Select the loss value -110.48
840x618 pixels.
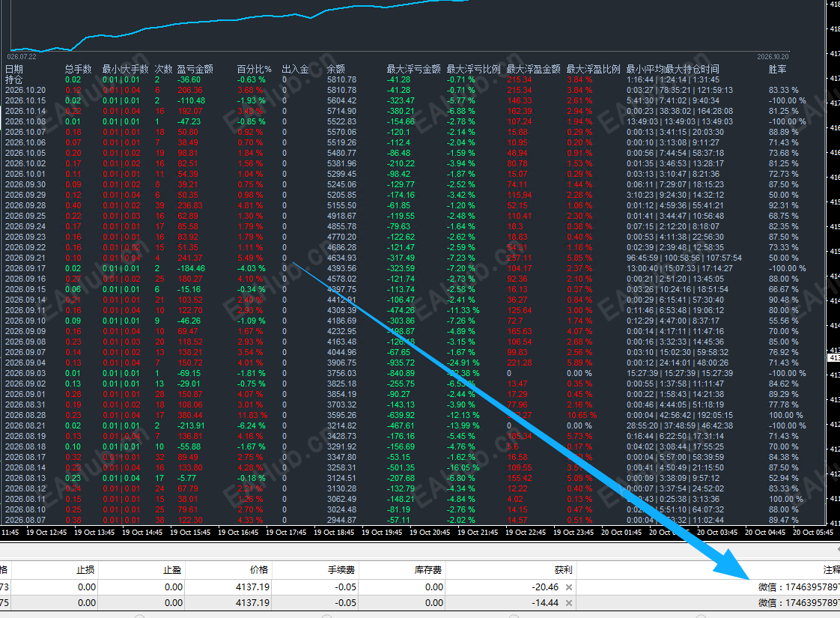(x=191, y=101)
